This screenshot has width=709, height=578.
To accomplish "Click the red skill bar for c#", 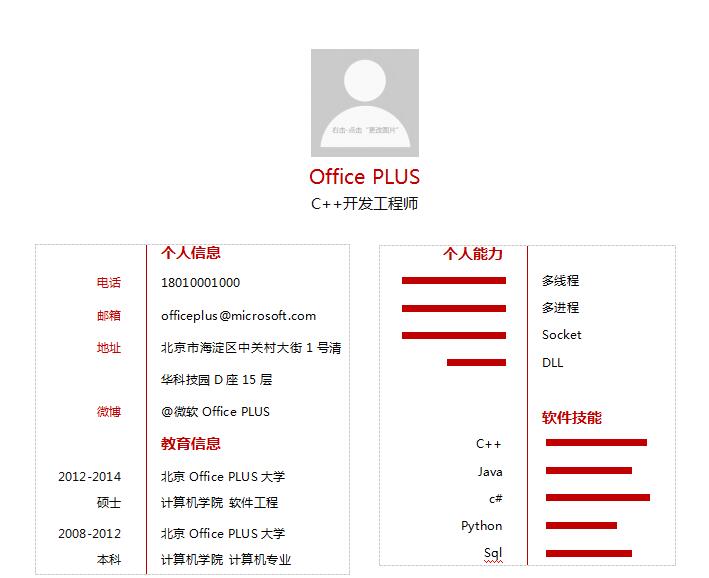I will coord(597,498).
